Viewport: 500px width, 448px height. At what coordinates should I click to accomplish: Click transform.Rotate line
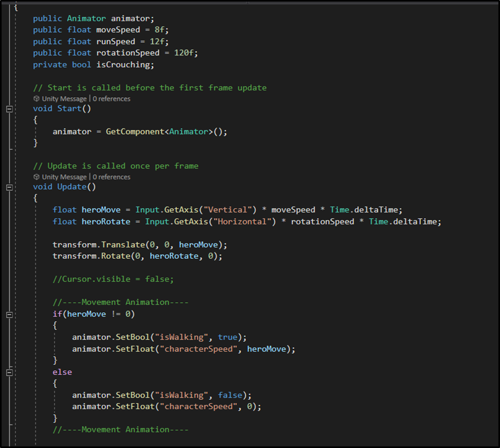[137, 256]
